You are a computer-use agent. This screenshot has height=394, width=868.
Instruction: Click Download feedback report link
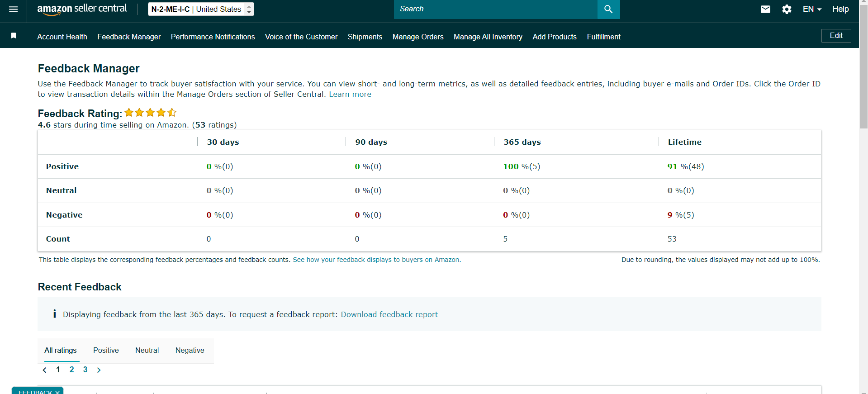[x=389, y=314]
